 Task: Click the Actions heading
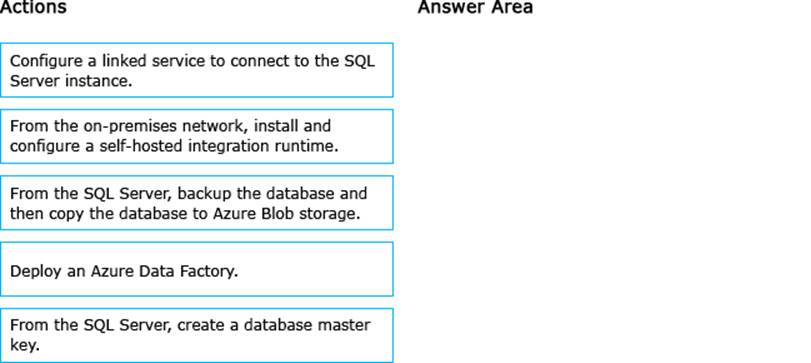pyautogui.click(x=33, y=7)
